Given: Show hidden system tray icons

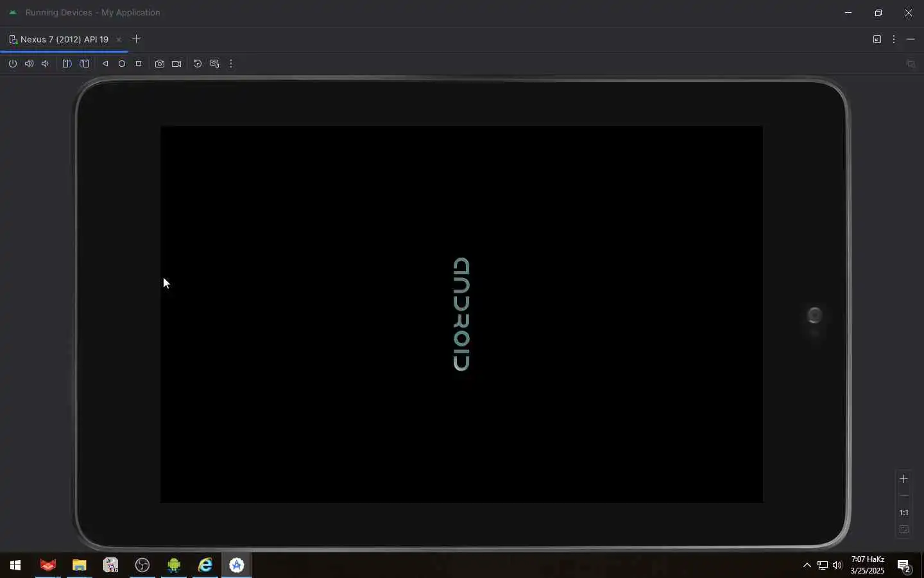Looking at the screenshot, I should (x=807, y=565).
